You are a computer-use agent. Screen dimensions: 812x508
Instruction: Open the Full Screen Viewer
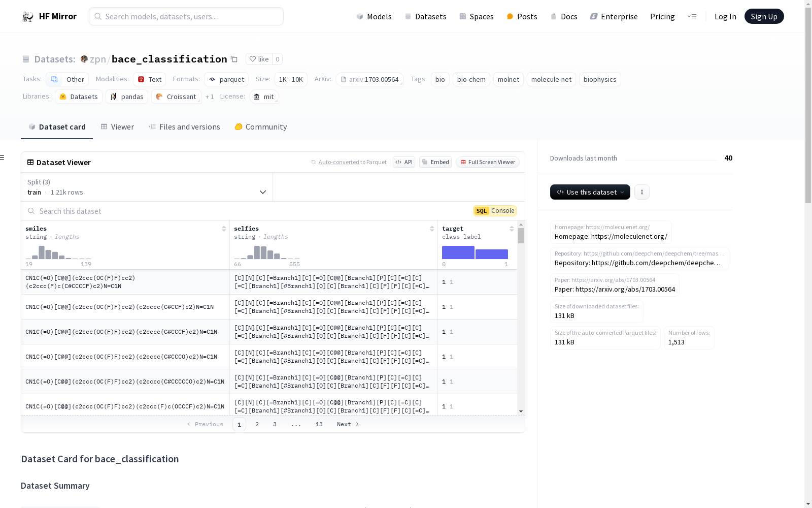coord(488,162)
